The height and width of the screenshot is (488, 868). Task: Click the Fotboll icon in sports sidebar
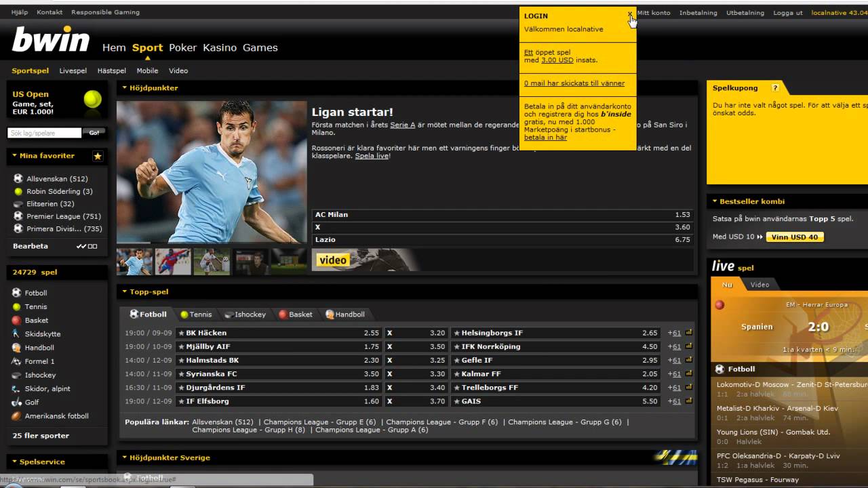(x=17, y=293)
